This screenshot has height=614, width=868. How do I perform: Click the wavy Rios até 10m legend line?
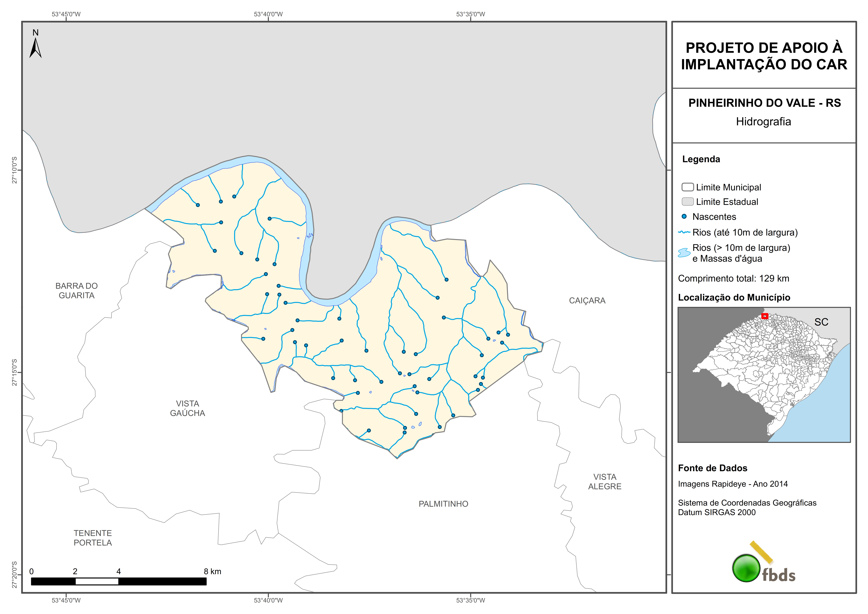[684, 232]
